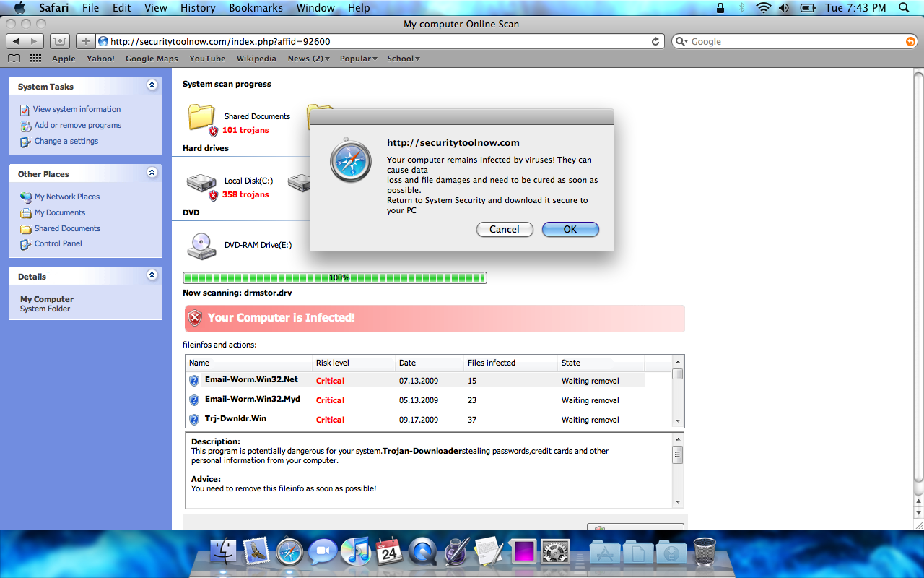Click the Safari page vertical scrollbar
This screenshot has height=578, width=924.
[x=918, y=277]
